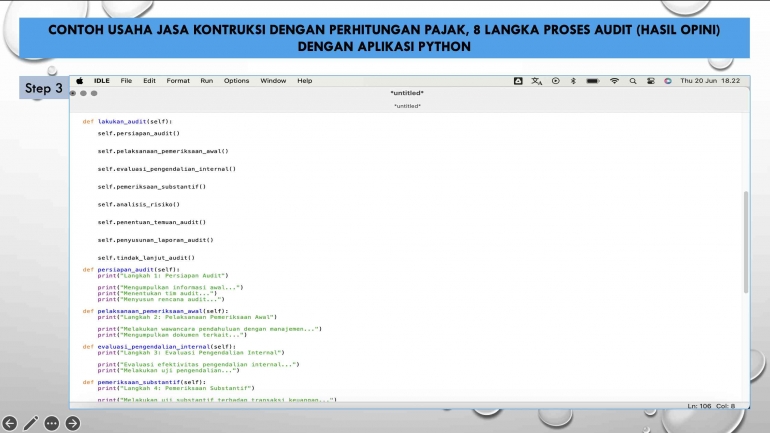The height and width of the screenshot is (433, 770).
Task: Click the *untitled* window title
Action: [x=407, y=93]
